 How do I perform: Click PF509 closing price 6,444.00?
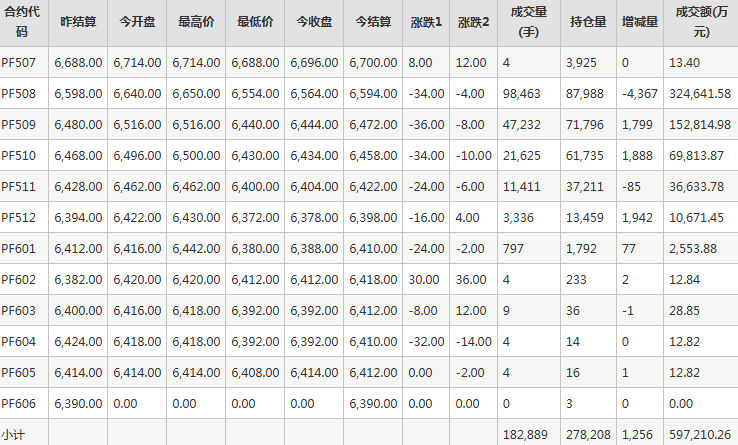[x=314, y=125]
